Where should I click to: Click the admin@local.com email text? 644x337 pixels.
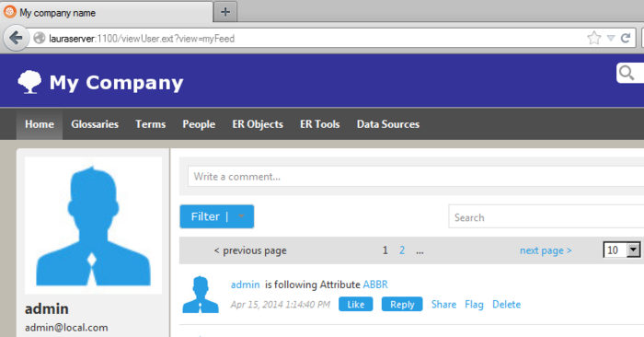coord(66,328)
